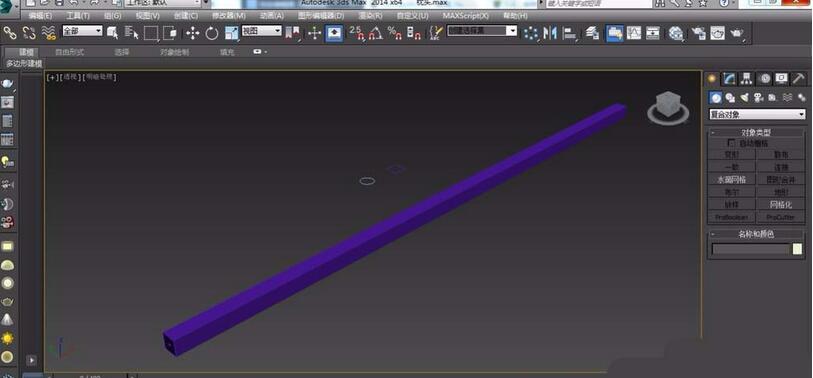Open the 全部 selection filter dropdown
The width and height of the screenshot is (813, 378).
82,31
